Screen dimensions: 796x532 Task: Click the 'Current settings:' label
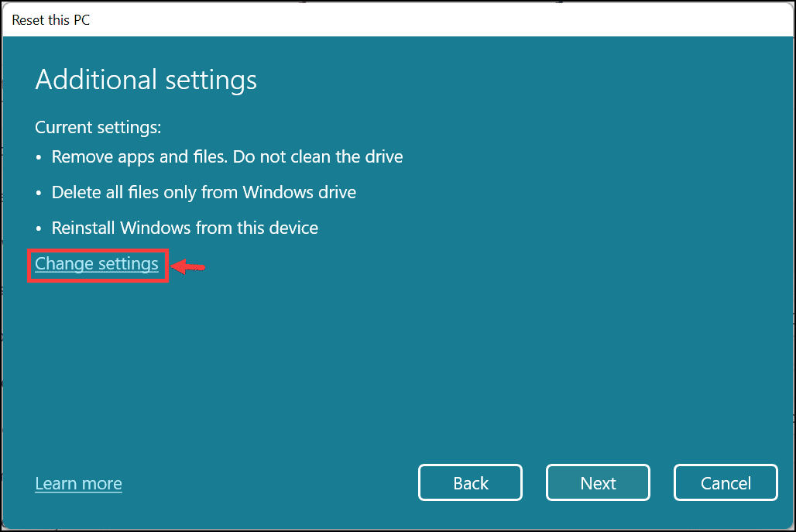98,127
